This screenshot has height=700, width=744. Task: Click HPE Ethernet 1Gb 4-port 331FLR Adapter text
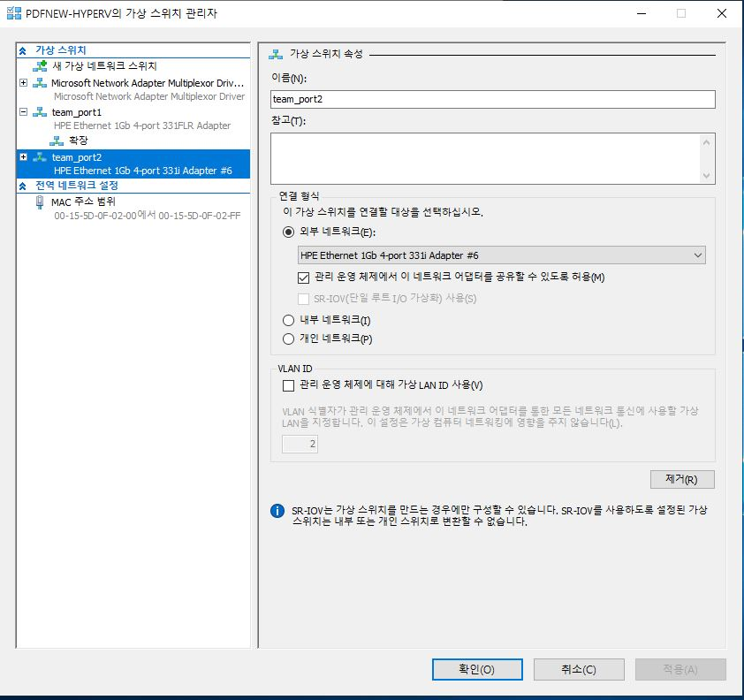(x=142, y=126)
